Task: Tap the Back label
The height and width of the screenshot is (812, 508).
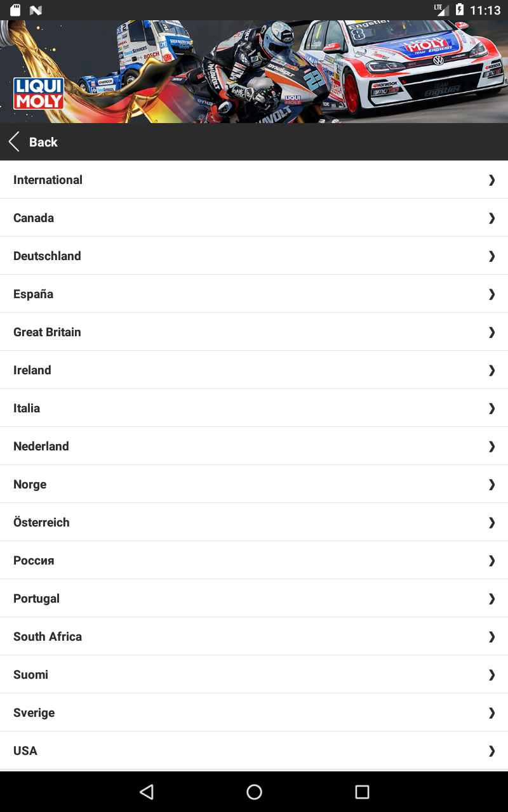Action: 43,142
